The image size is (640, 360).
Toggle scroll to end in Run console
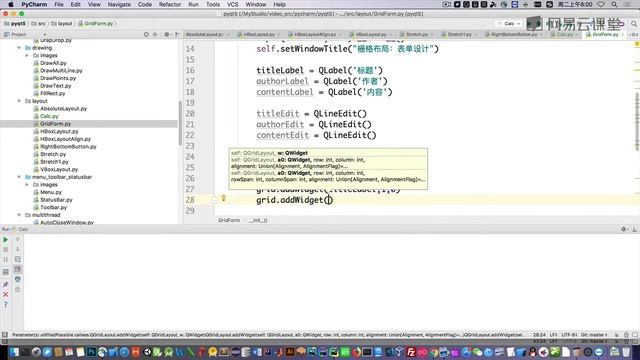tap(18, 269)
